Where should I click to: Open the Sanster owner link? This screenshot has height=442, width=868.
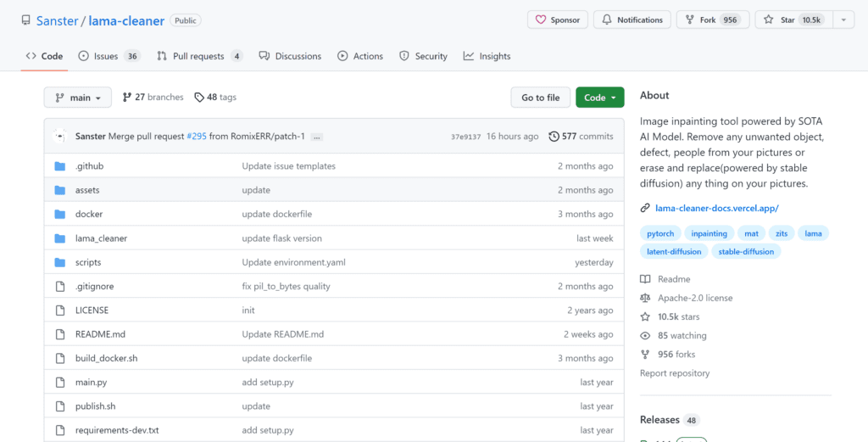[57, 21]
